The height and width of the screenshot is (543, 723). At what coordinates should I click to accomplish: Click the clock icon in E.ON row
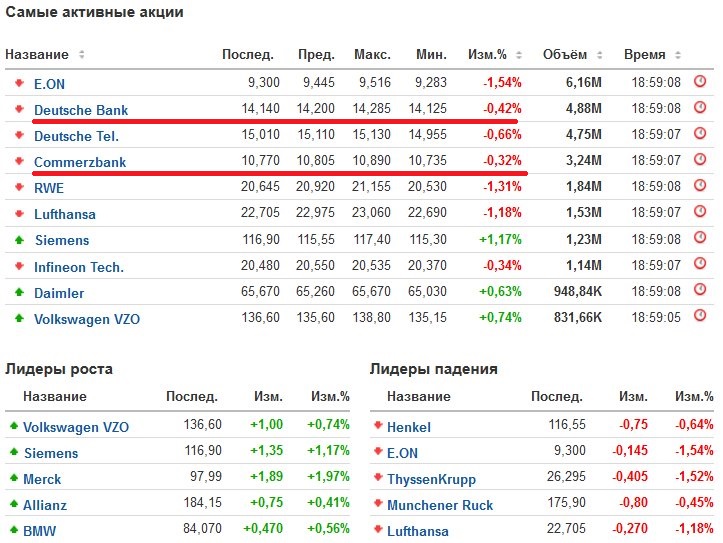pos(700,82)
